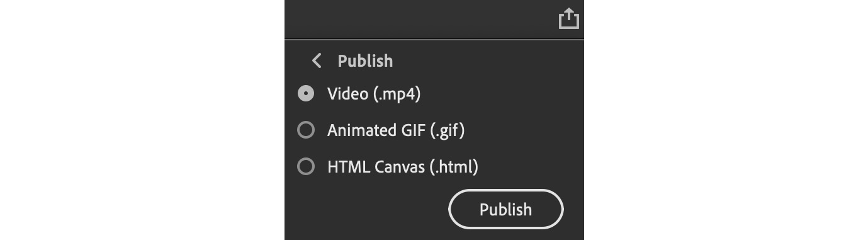This screenshot has width=868, height=240.
Task: Enable the empty circle beside HTML Canvas
Action: [306, 167]
